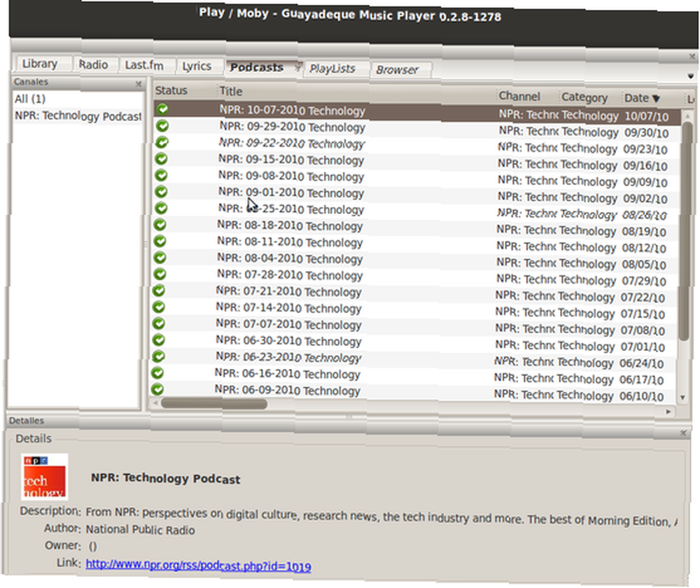
Task: Click date cell 09/23/10
Action: (x=645, y=150)
